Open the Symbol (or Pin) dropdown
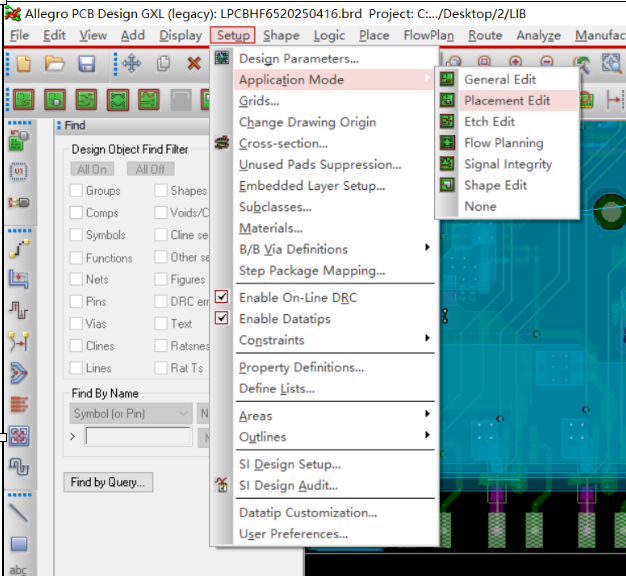This screenshot has height=576, width=626. point(131,413)
